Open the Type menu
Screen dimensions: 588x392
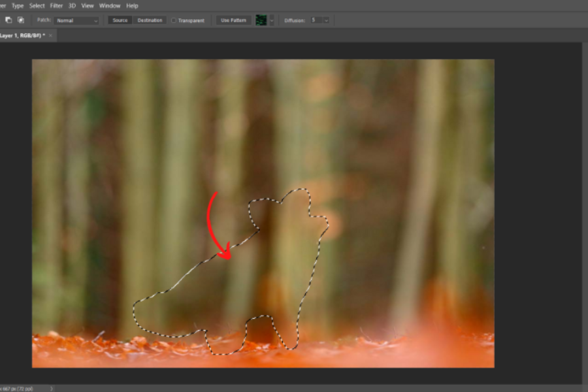point(18,5)
